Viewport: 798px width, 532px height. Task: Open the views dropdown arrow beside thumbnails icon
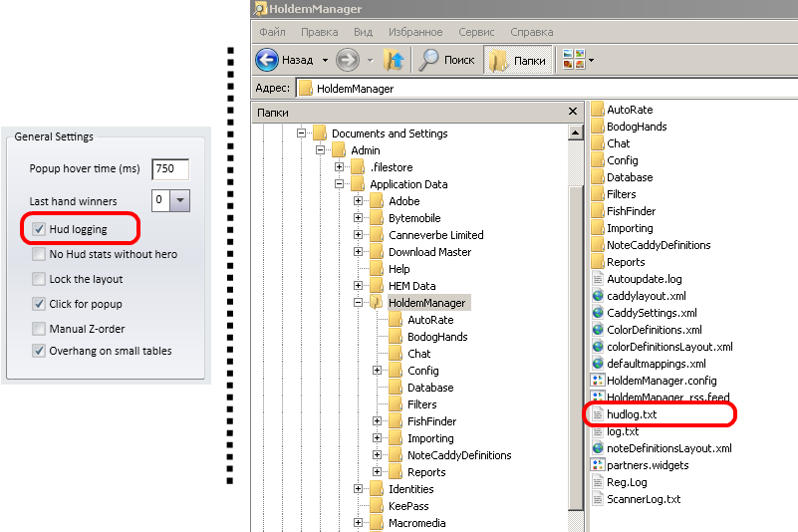click(x=591, y=60)
